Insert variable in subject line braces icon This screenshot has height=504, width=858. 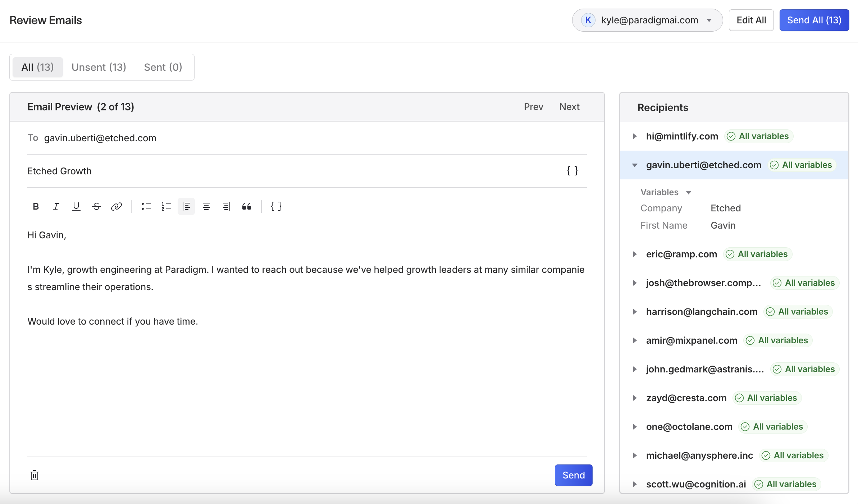(572, 171)
